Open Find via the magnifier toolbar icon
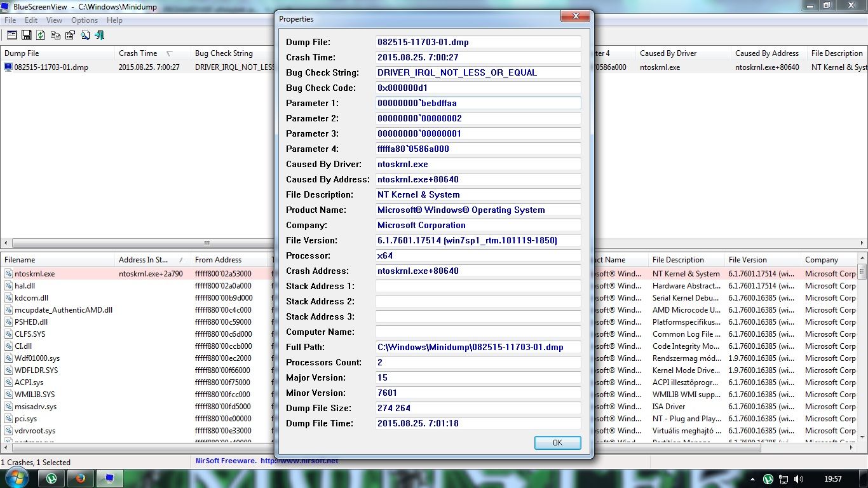The width and height of the screenshot is (868, 488). [x=85, y=35]
